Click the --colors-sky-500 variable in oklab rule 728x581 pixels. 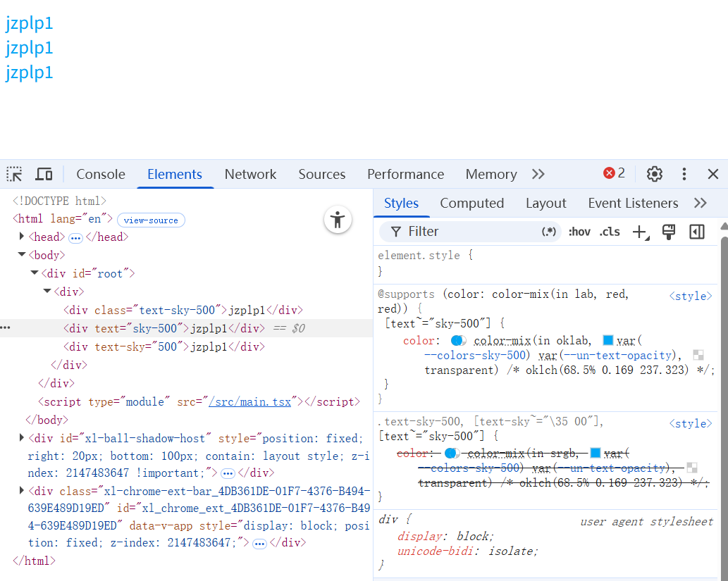pos(474,356)
